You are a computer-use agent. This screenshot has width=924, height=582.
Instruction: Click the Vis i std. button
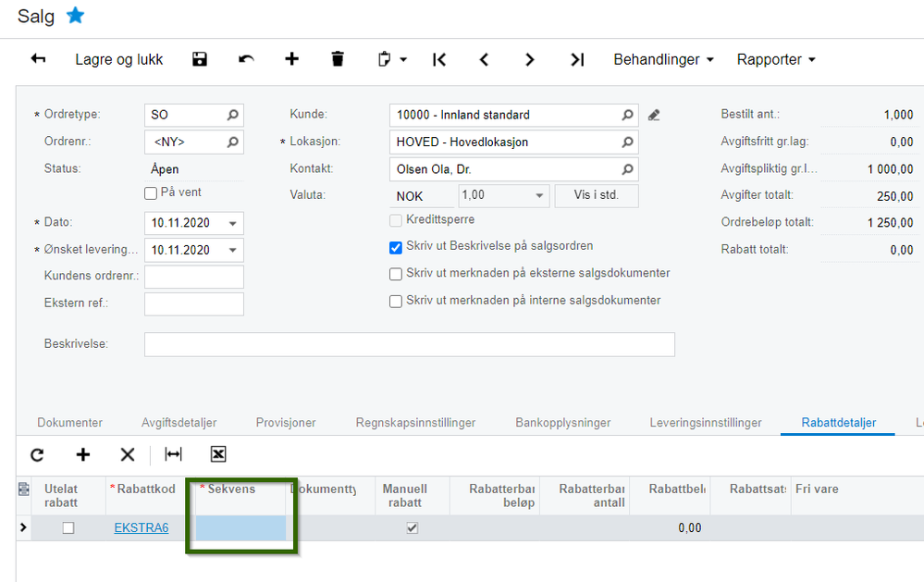click(x=597, y=196)
